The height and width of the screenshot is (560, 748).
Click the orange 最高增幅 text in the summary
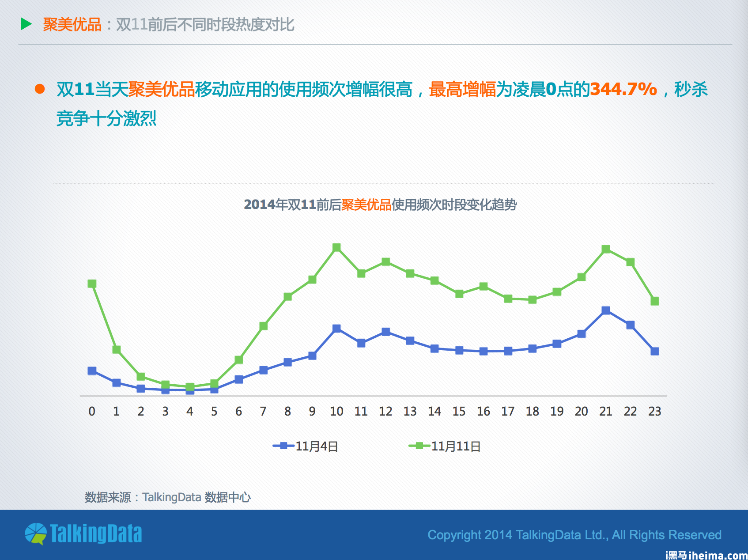point(462,89)
